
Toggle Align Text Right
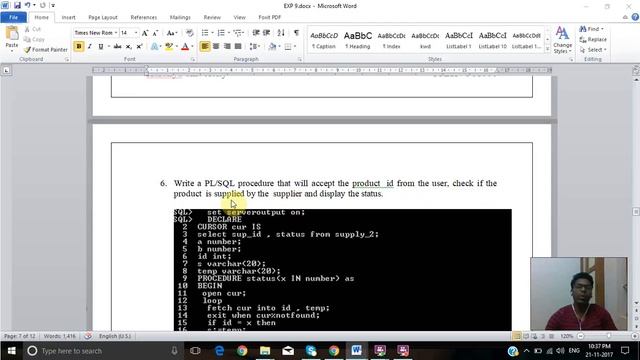pos(227,47)
